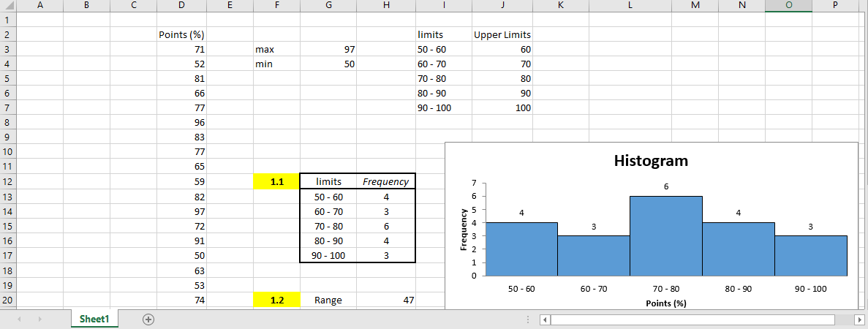Click the previous sheet navigation arrow

click(19, 319)
